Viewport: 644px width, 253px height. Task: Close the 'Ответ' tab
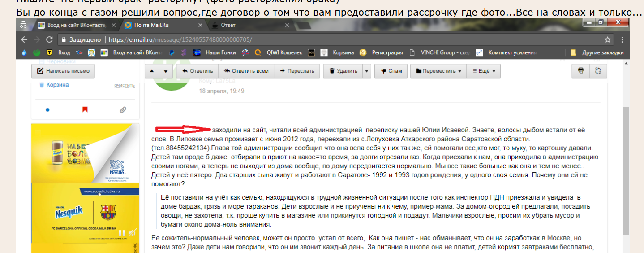point(287,25)
